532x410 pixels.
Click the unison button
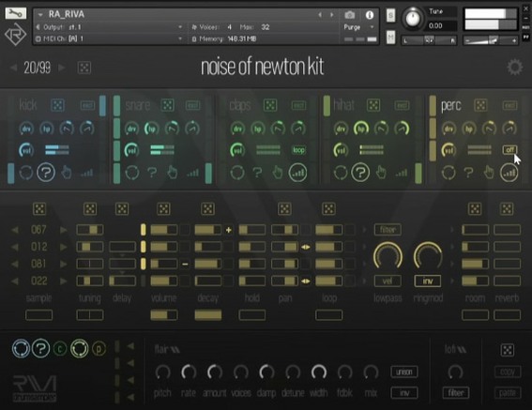tap(403, 372)
